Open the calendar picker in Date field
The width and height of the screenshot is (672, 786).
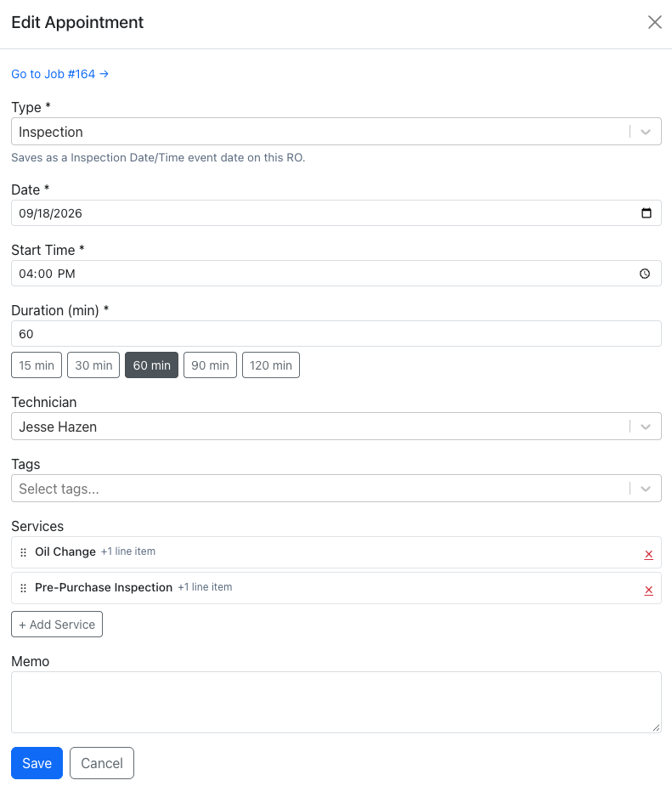(x=646, y=213)
